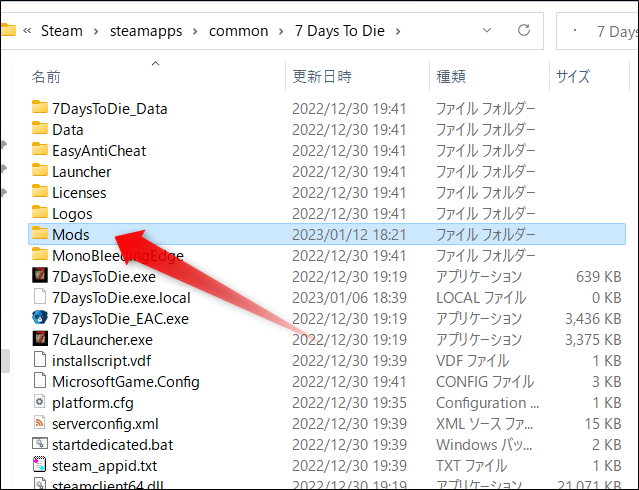Click the serverconfig.xml file icon
The width and height of the screenshot is (639, 490).
click(x=40, y=422)
